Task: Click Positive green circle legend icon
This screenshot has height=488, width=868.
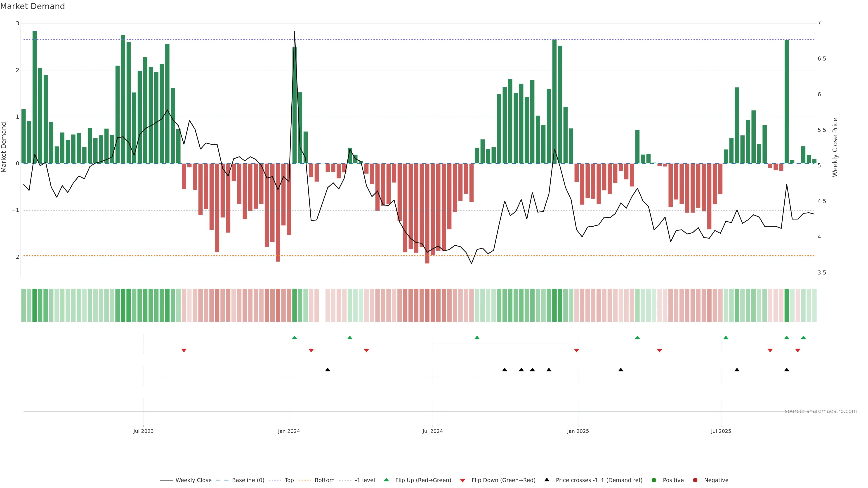Action: pos(654,480)
